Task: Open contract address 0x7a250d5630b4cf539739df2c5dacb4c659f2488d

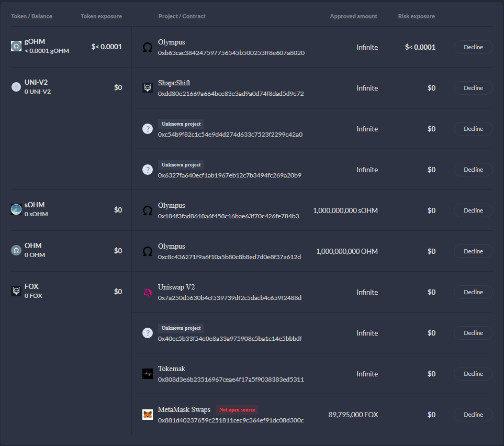Action: [x=230, y=298]
